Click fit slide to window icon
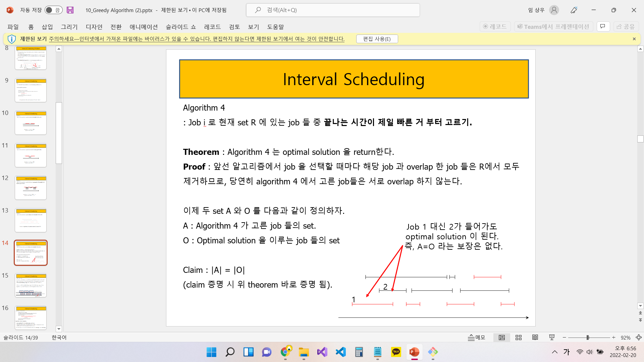Image resolution: width=644 pixels, height=362 pixels. 639,338
